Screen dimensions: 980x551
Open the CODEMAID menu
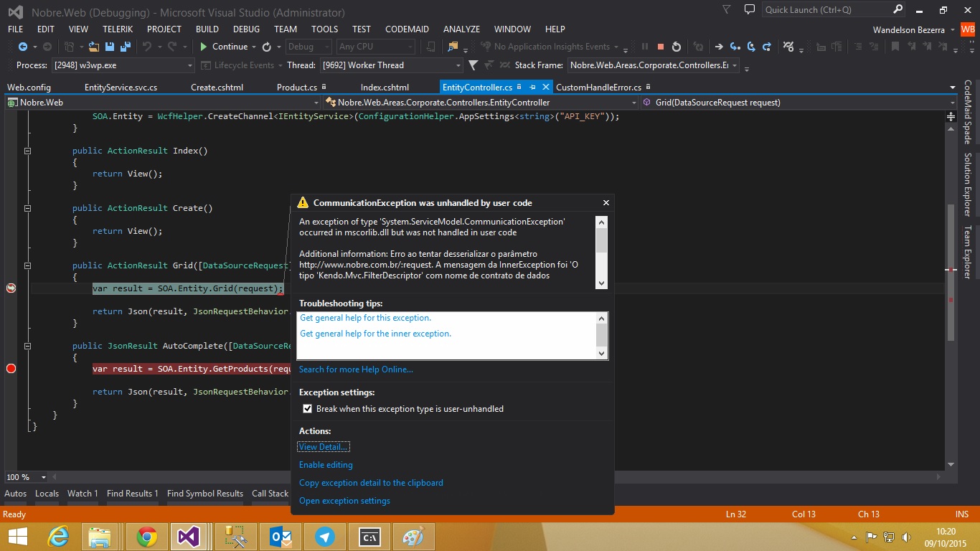pyautogui.click(x=407, y=29)
